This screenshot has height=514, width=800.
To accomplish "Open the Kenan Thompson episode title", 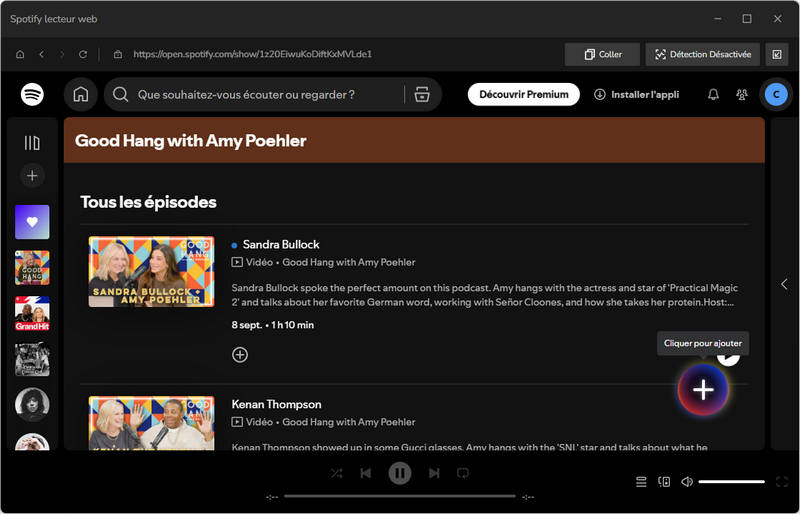I will tap(277, 404).
